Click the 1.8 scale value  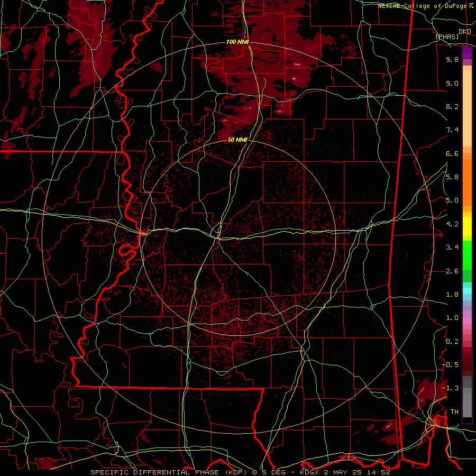pyautogui.click(x=452, y=295)
